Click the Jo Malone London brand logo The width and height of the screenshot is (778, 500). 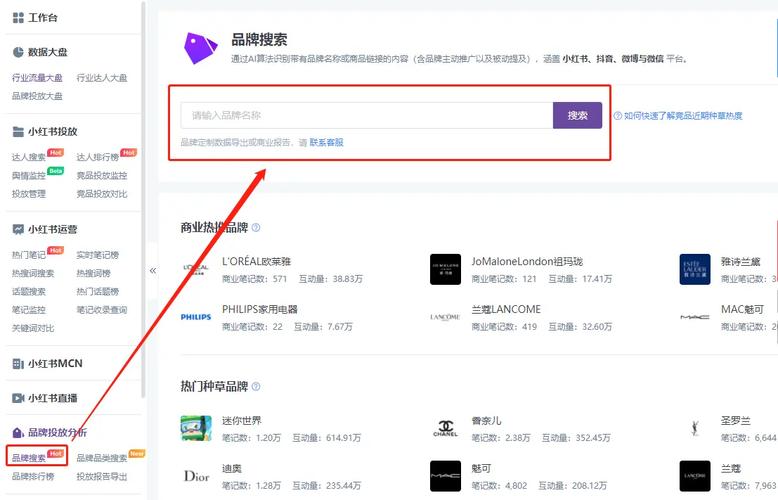point(446,269)
